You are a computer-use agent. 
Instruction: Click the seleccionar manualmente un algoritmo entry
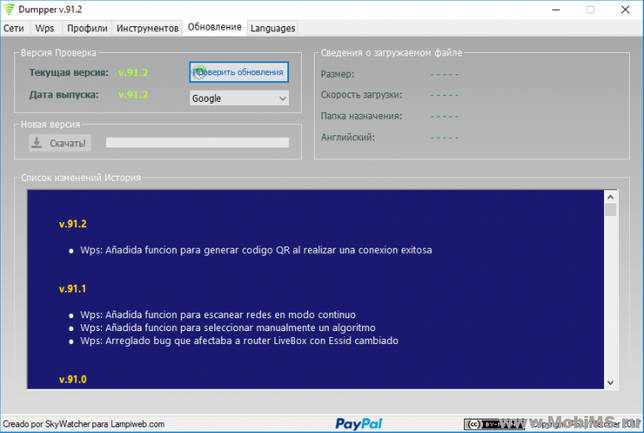(228, 328)
